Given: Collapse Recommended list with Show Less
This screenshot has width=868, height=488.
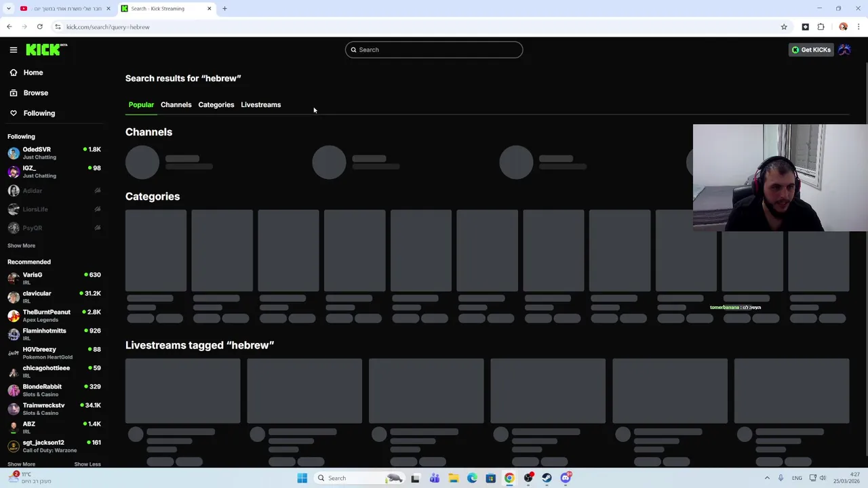Looking at the screenshot, I should (87, 464).
